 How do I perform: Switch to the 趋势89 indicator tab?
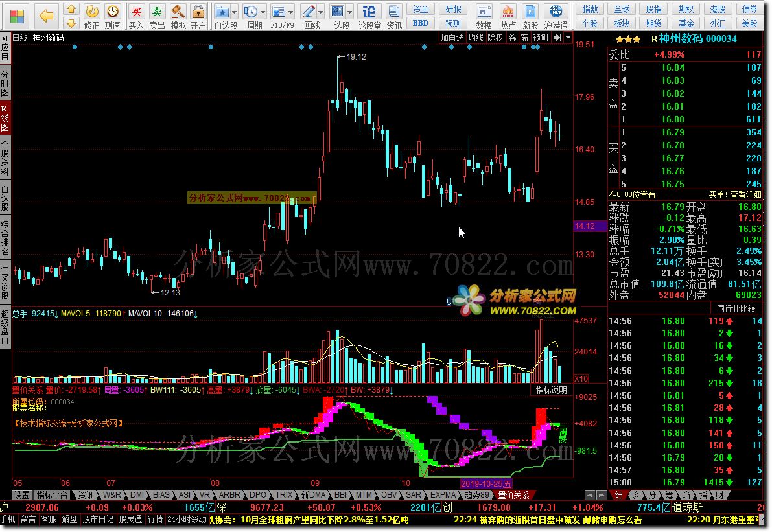[x=477, y=494]
